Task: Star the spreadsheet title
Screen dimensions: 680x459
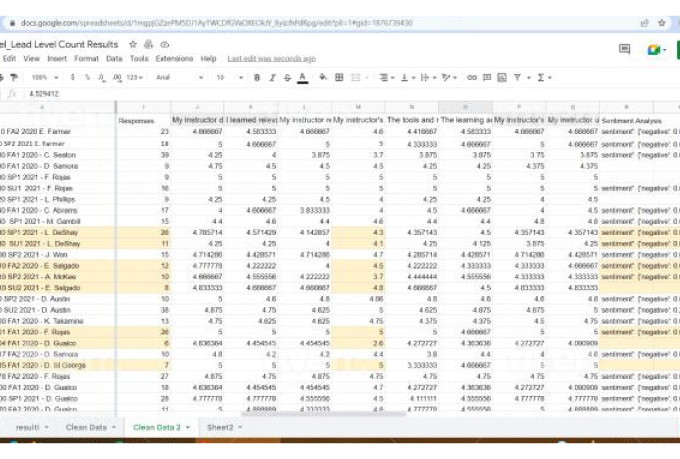Action: point(133,44)
